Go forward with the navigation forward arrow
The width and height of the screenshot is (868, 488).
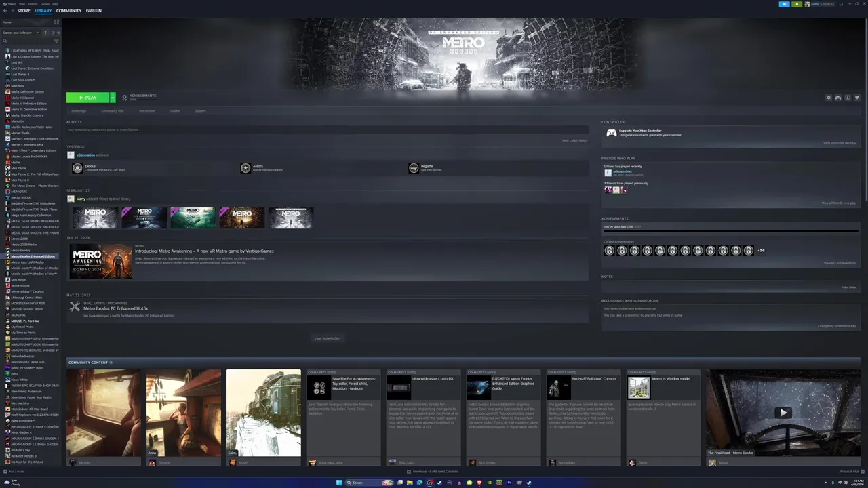[11, 11]
